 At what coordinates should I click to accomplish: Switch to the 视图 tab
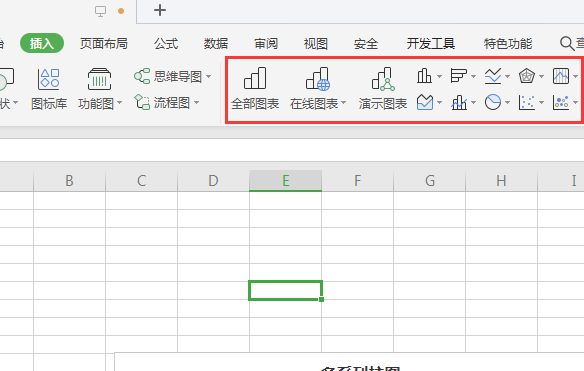(316, 44)
